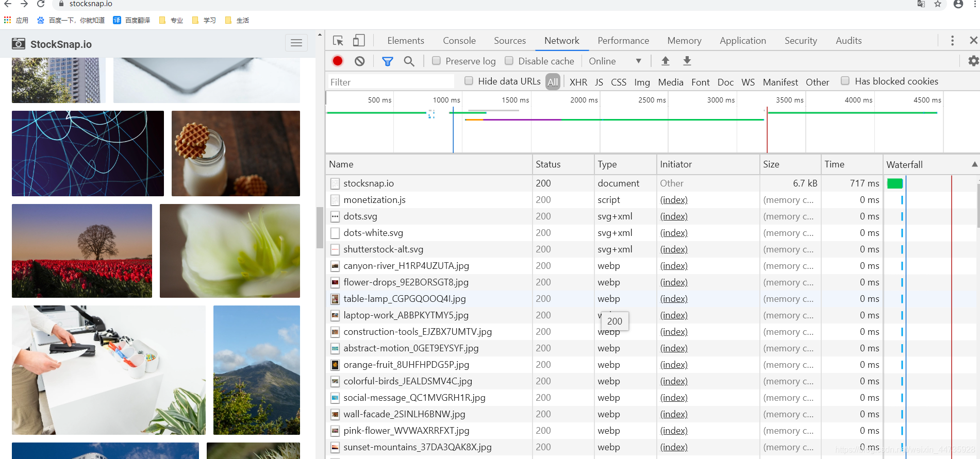Reload the page in browser

(x=41, y=4)
